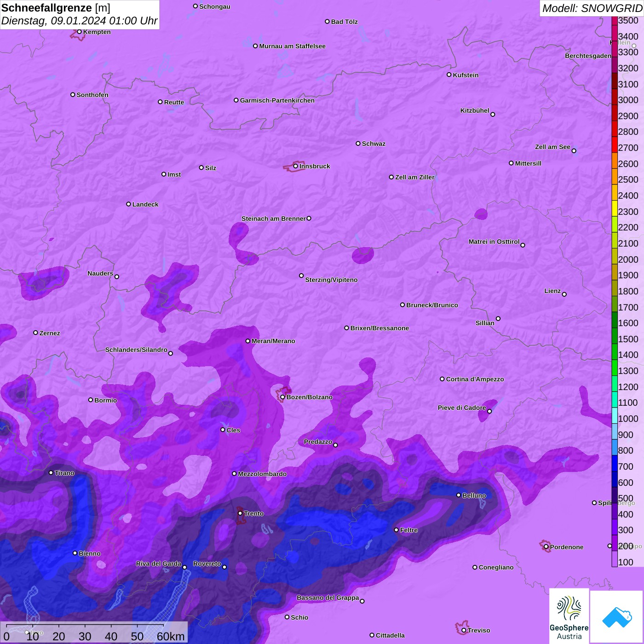The height and width of the screenshot is (644, 644).
Task: Select the '60km' scale bar label
Action: pyautogui.click(x=171, y=636)
